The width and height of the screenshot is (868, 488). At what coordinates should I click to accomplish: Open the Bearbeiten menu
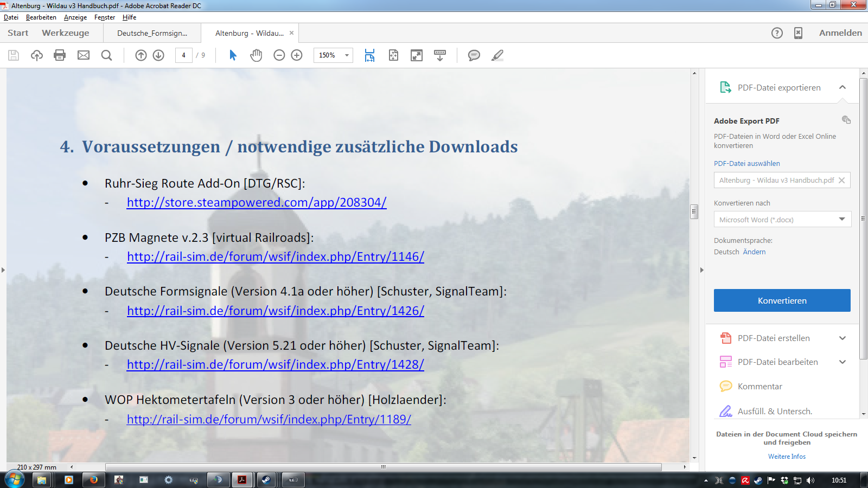(x=41, y=17)
